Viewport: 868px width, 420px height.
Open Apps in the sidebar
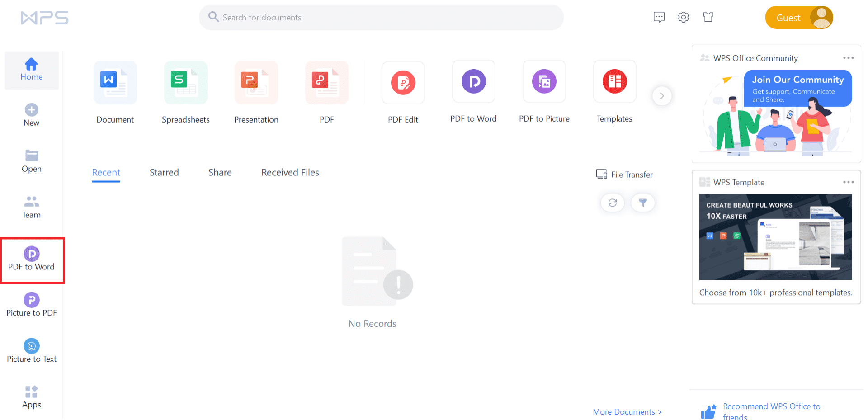coord(32,397)
